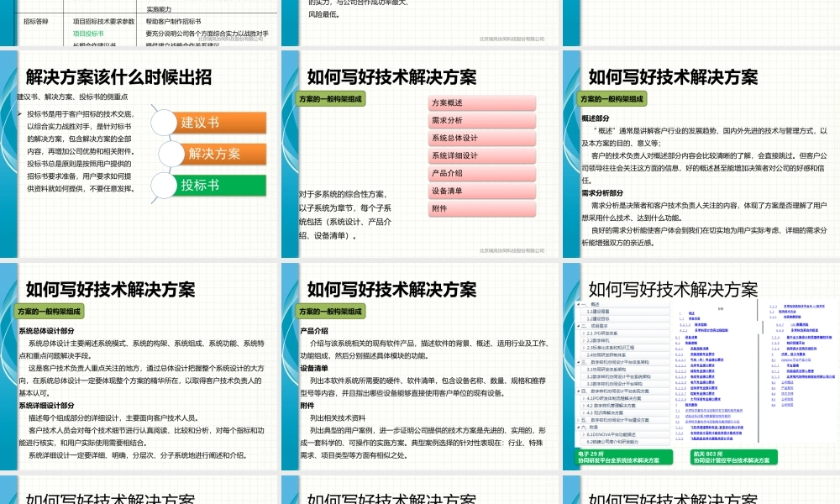Image resolution: width=840 pixels, height=504 pixels.
Task: Open the slide describing 系统总体设计部分
Action: [139, 366]
